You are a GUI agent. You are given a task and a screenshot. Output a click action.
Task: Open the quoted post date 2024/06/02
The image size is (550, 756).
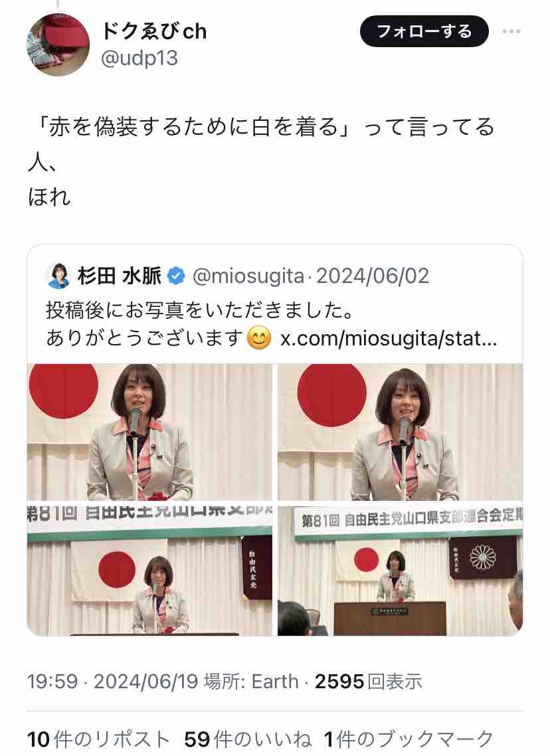(x=372, y=276)
